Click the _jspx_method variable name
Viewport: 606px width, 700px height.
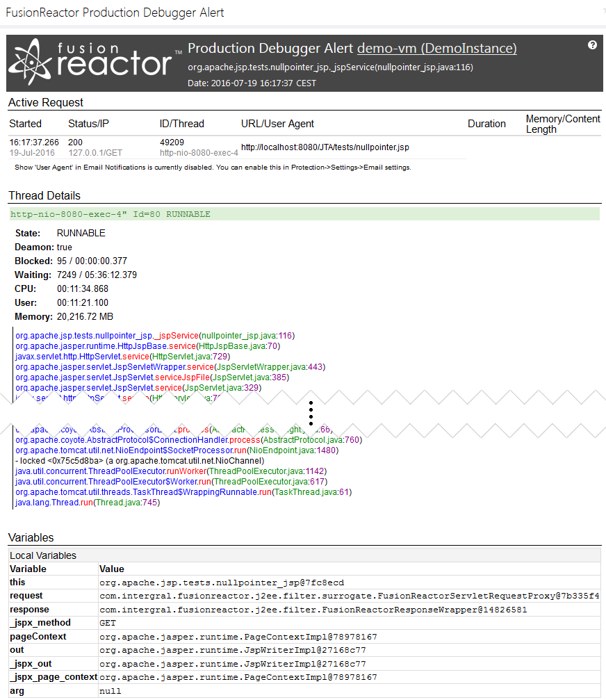coord(40,623)
